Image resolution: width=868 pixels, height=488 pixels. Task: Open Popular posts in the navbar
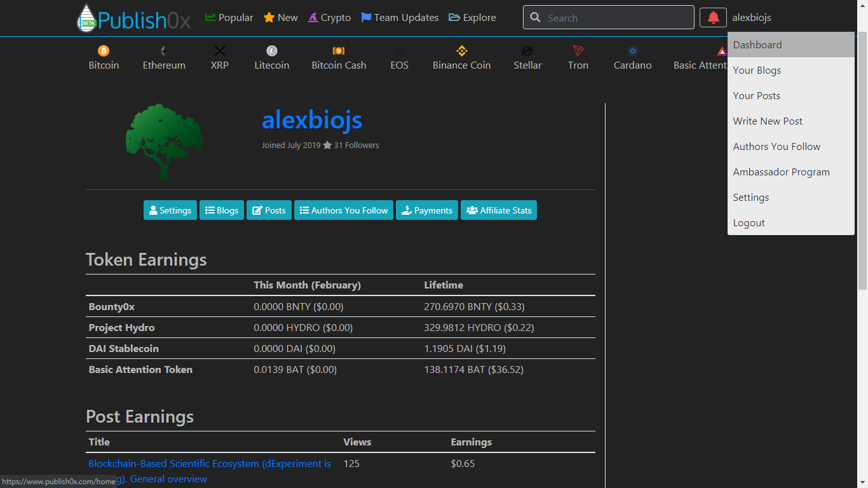click(x=229, y=18)
